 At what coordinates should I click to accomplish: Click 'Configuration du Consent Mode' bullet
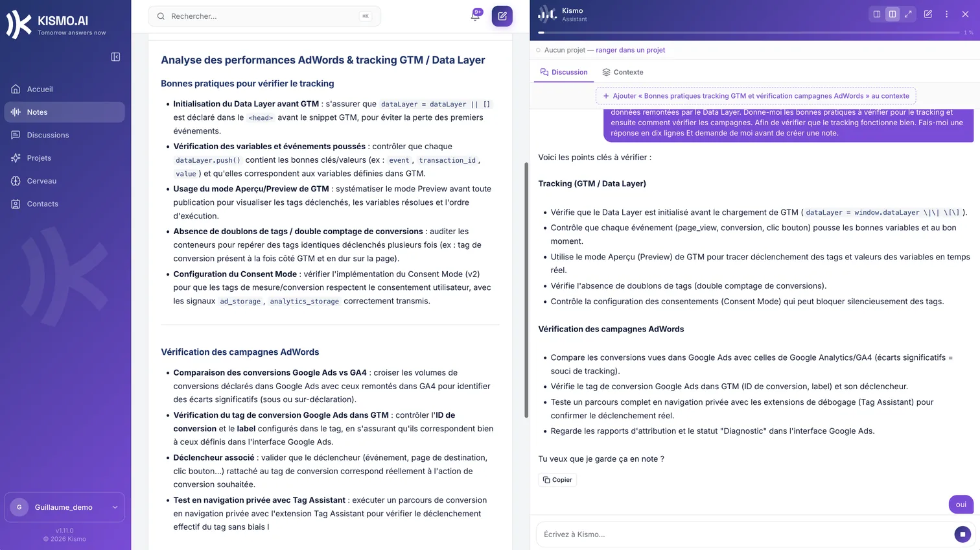pos(235,274)
